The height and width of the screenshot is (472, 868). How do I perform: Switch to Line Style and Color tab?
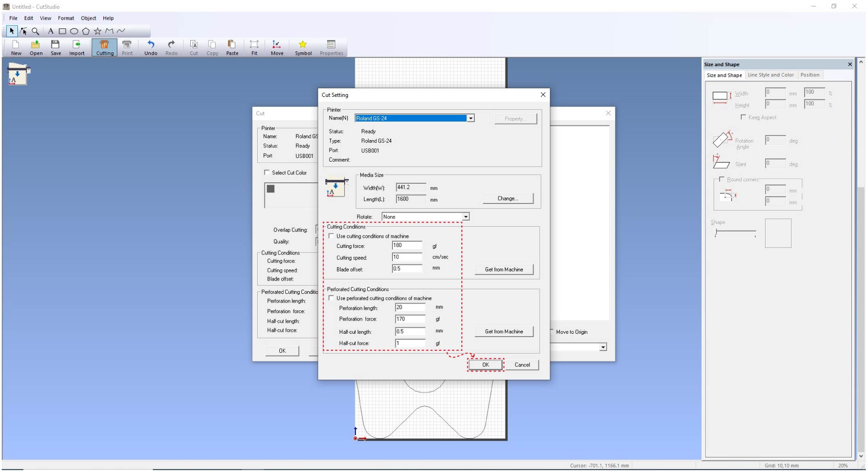tap(770, 75)
